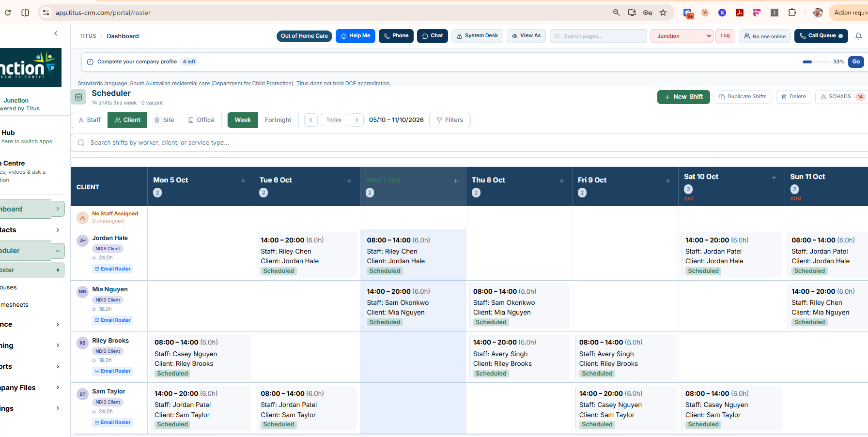Screen dimensions: 868x437
Task: Open the Filters dropdown
Action: (449, 120)
